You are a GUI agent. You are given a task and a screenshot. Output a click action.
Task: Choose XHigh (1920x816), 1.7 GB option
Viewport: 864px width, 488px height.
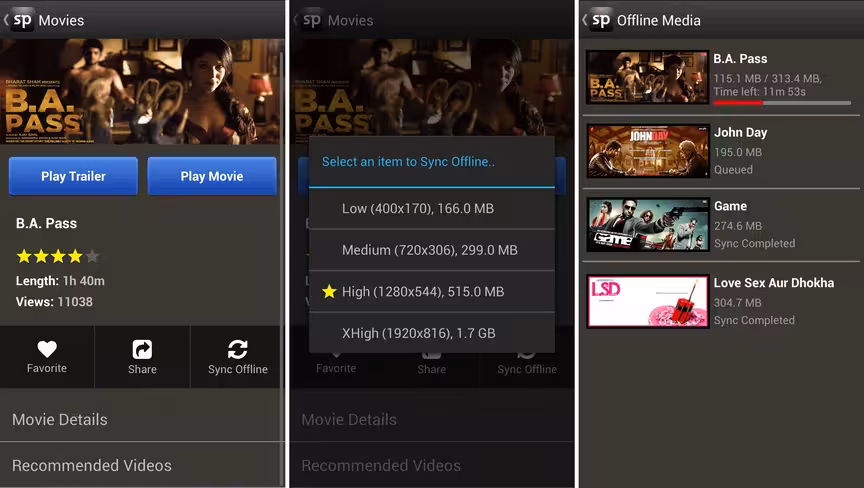(431, 333)
